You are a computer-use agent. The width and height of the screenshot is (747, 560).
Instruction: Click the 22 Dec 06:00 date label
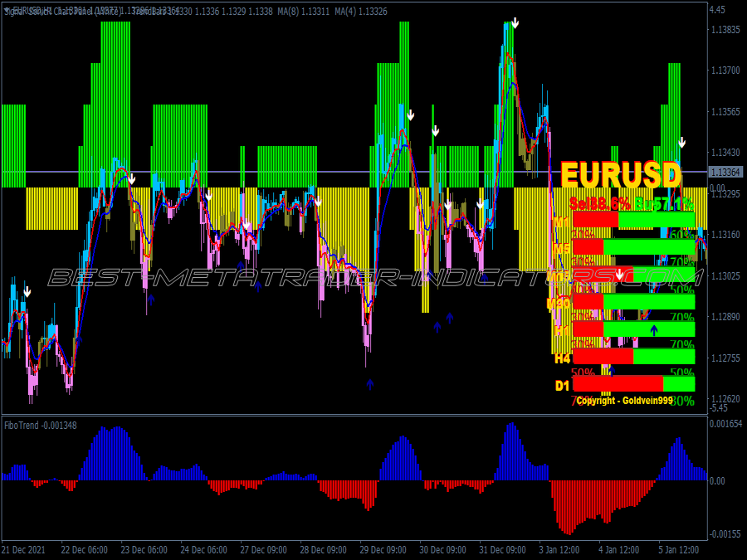(85, 550)
